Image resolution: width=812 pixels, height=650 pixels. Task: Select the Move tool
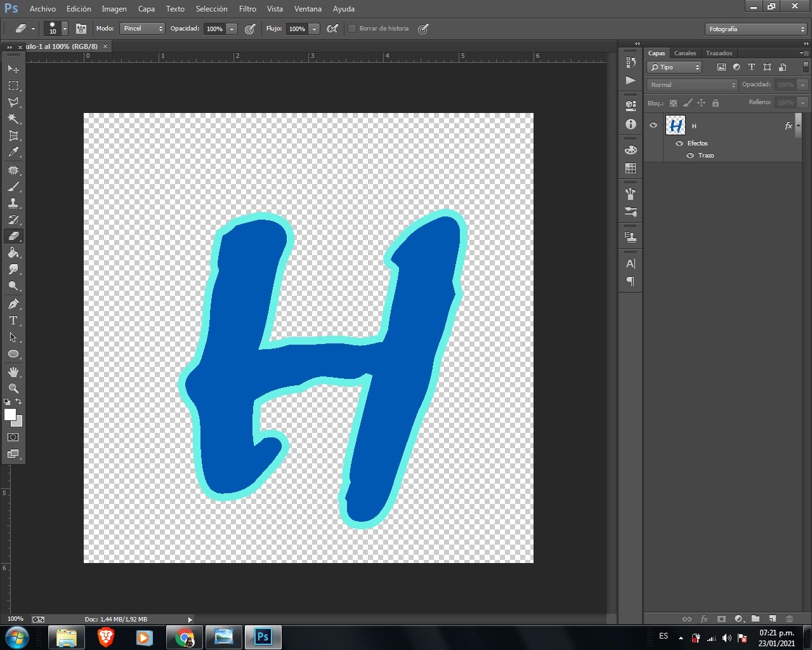13,69
